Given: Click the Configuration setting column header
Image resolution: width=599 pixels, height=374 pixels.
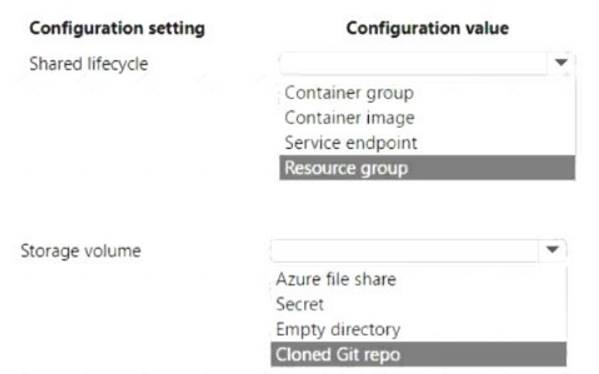Looking at the screenshot, I should point(117,29).
